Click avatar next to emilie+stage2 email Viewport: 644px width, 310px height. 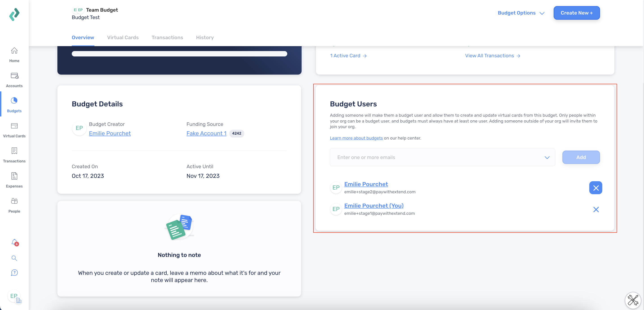pos(336,188)
